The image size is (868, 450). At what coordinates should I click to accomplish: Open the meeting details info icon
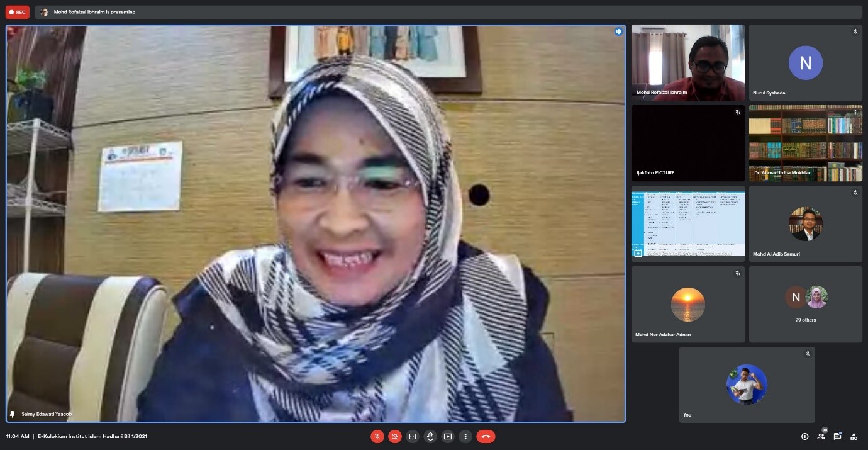tap(804, 436)
